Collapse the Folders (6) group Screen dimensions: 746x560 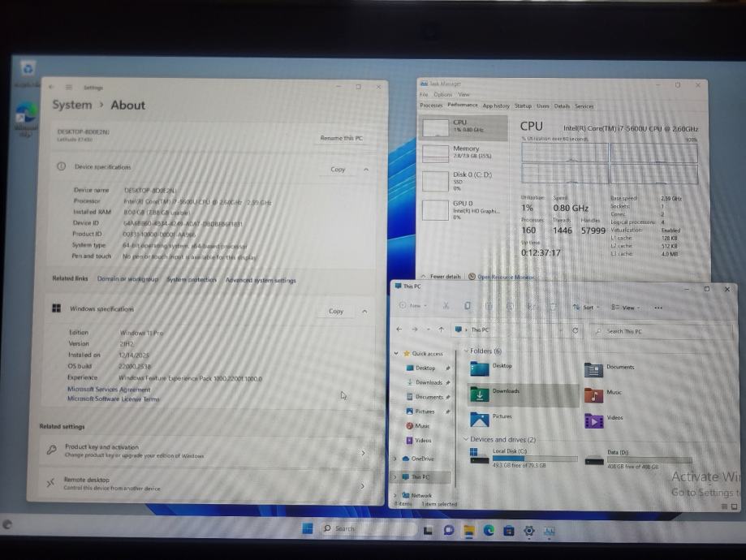click(466, 351)
